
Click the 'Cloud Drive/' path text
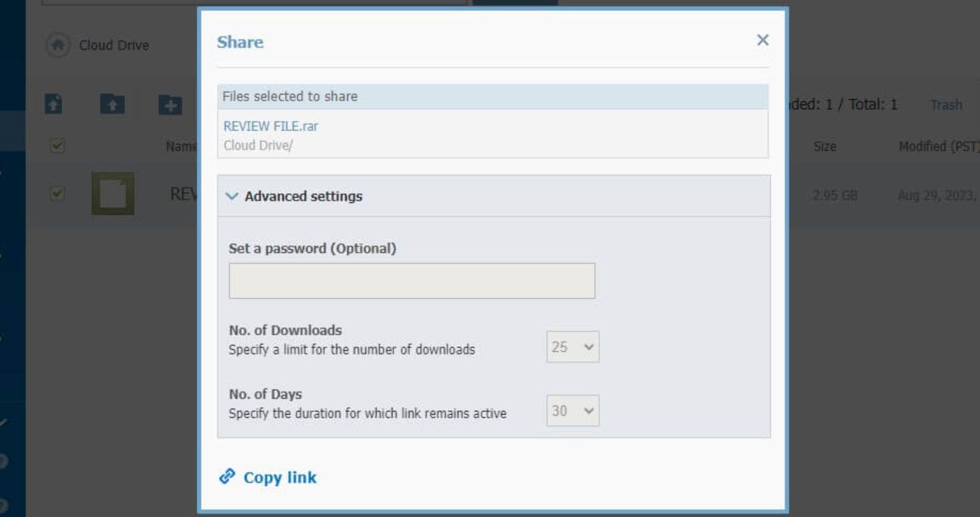tap(258, 145)
